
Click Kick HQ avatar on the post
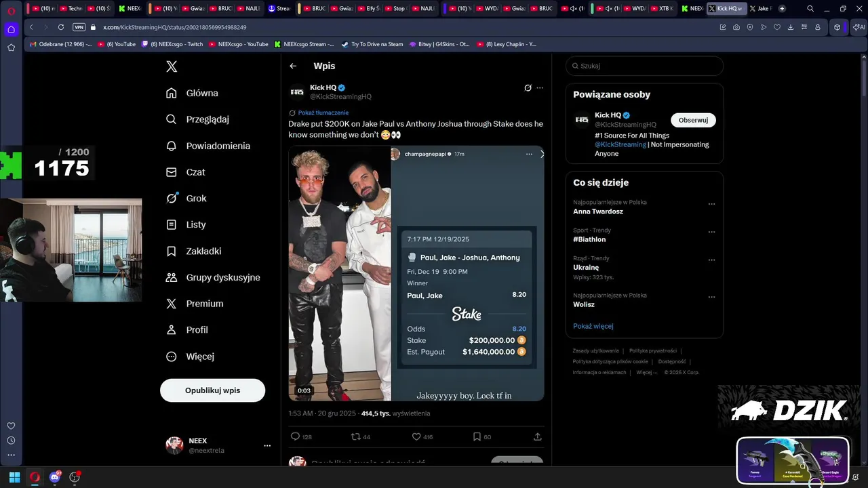297,92
